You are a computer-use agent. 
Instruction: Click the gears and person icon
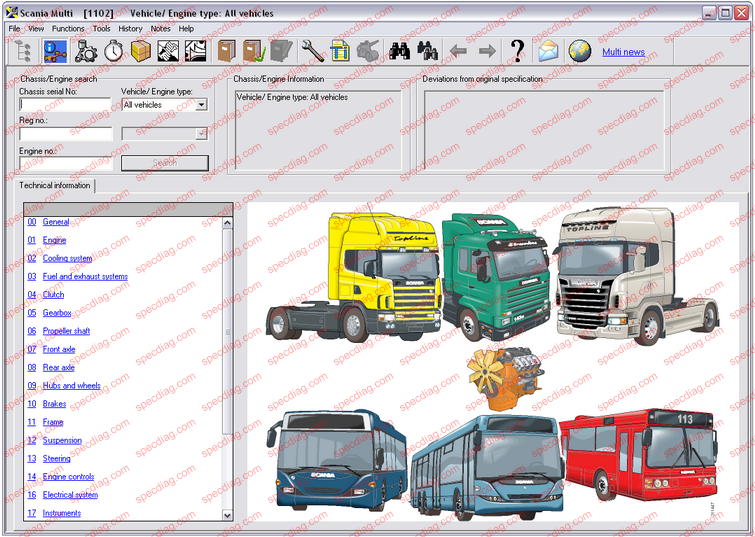click(85, 50)
